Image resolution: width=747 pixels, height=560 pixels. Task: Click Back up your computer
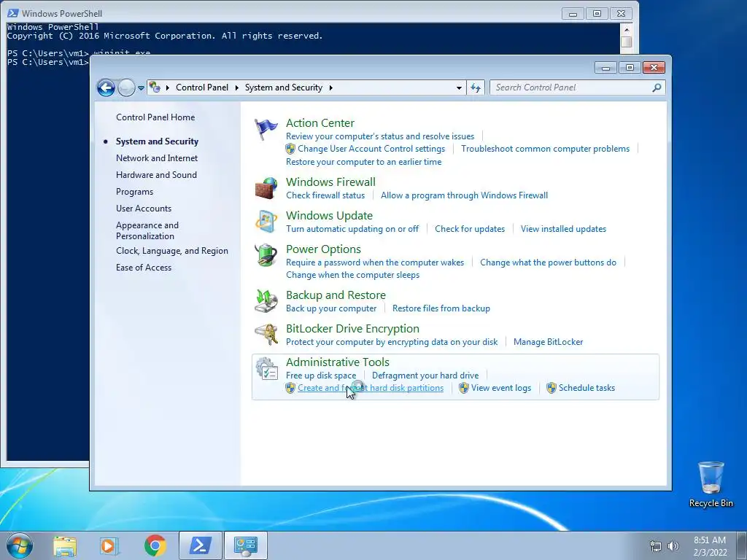pos(331,308)
